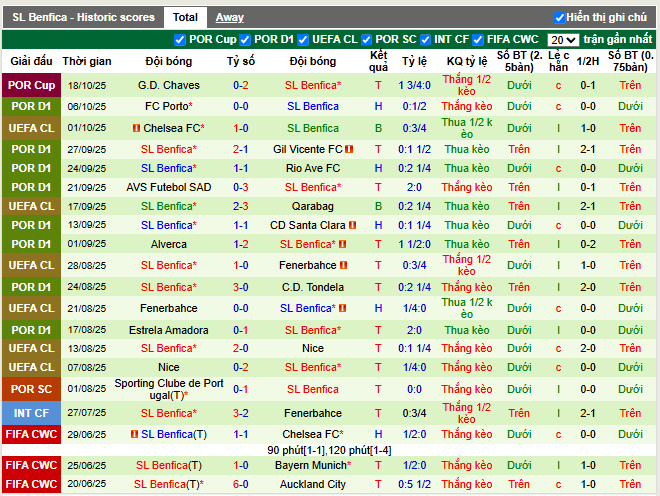Click the INT CF competition badge

(x=30, y=412)
